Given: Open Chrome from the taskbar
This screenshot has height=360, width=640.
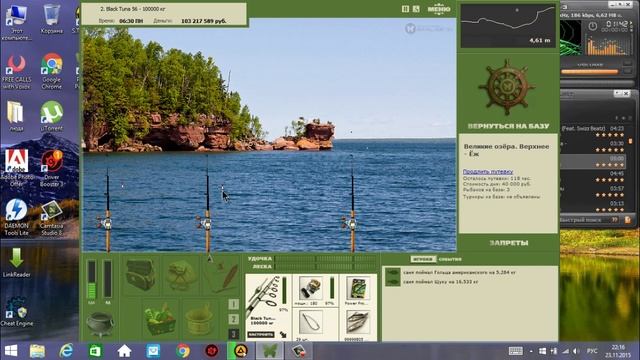Looking at the screenshot, I should click(x=182, y=351).
